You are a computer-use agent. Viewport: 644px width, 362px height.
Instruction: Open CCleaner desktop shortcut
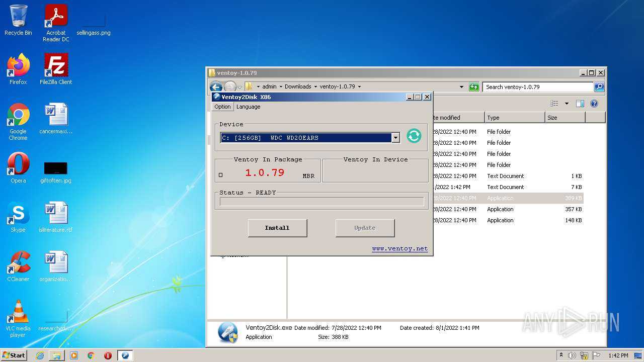click(x=18, y=266)
